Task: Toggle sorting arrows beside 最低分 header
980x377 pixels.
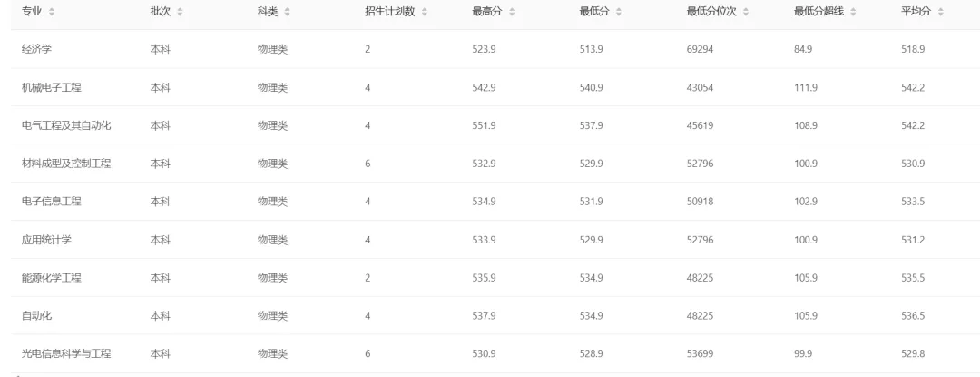Action: pyautogui.click(x=619, y=11)
